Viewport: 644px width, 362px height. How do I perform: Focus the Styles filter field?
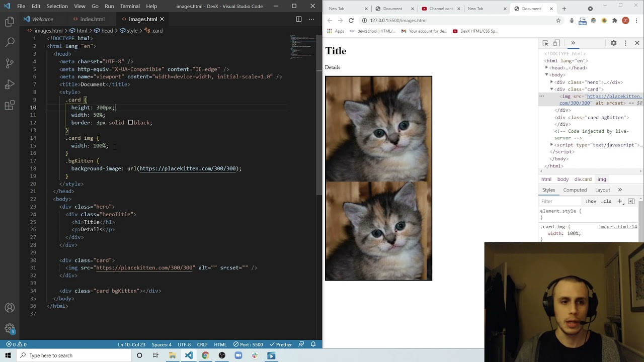[559, 202]
